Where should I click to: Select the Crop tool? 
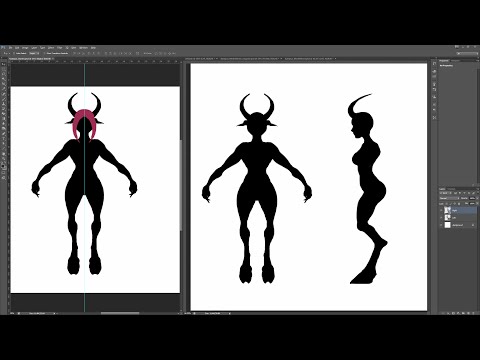coord(4,83)
